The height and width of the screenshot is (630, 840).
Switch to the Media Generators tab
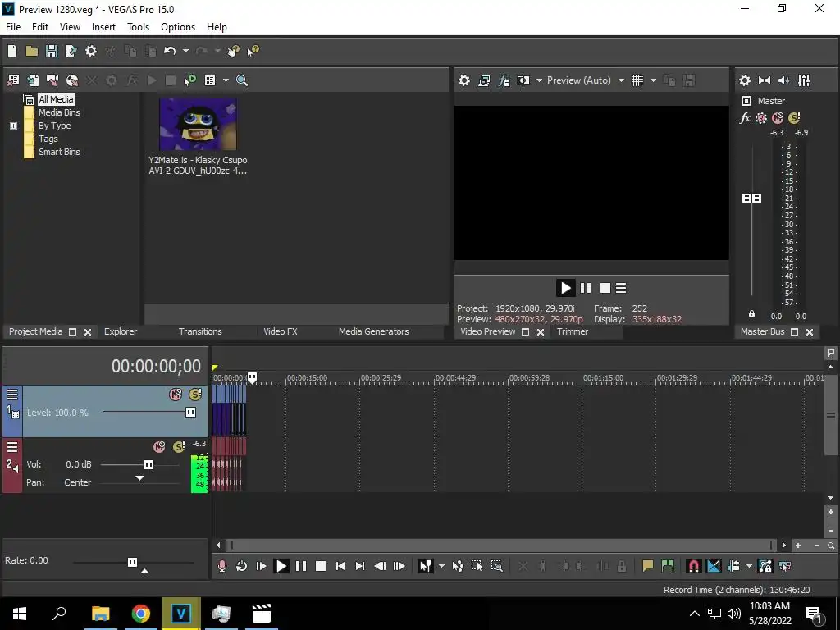click(373, 331)
